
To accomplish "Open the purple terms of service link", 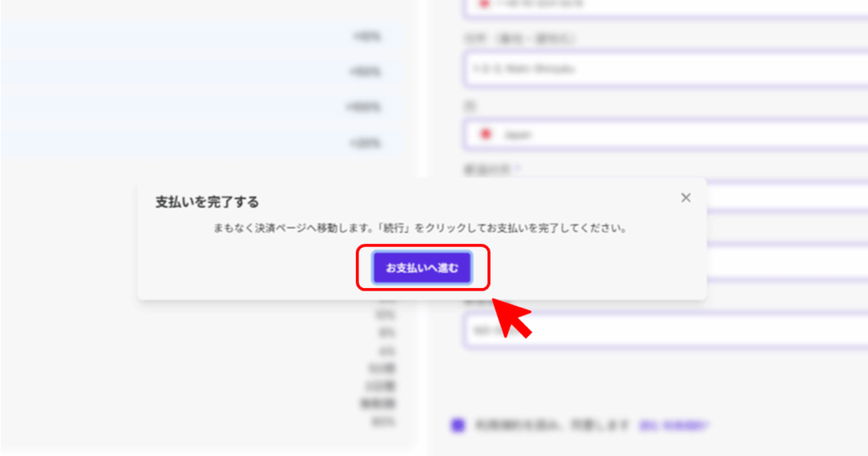I will (673, 425).
